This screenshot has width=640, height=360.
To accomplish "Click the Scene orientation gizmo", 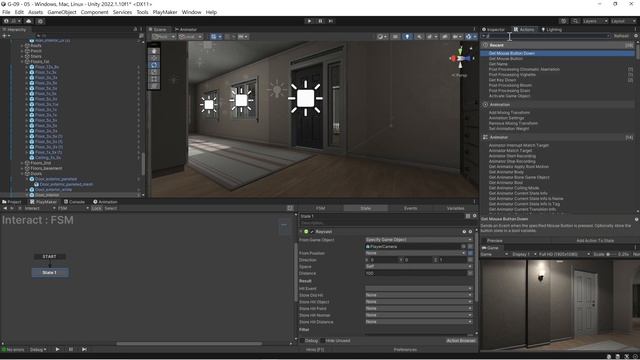I will [x=461, y=59].
